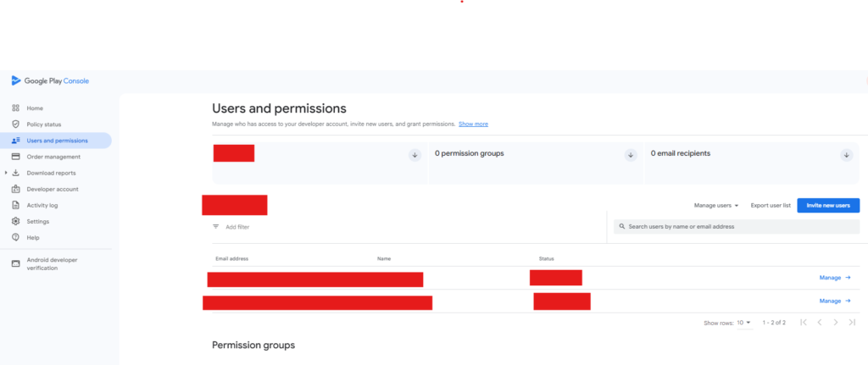Expand the Download reports tree arrow
Screen dimensions: 868x365
5,173
